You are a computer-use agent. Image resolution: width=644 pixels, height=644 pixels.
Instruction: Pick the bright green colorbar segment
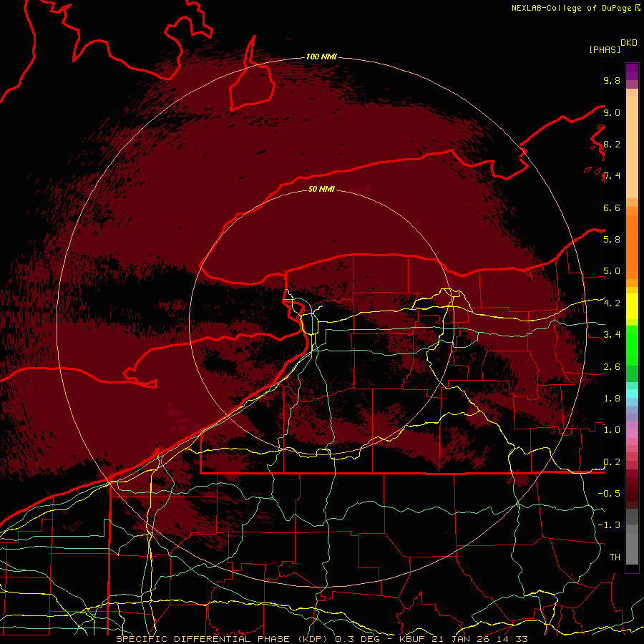tap(632, 346)
